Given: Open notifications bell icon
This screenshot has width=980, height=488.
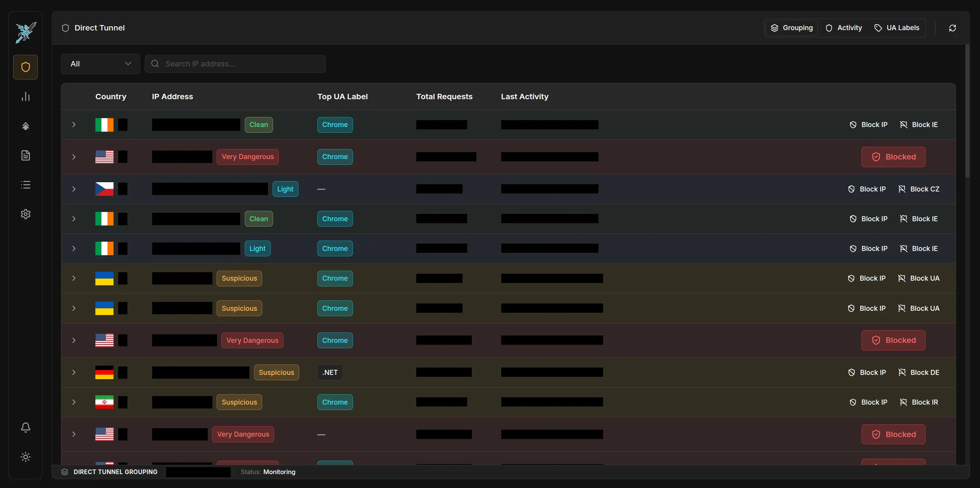Looking at the screenshot, I should pos(25,427).
